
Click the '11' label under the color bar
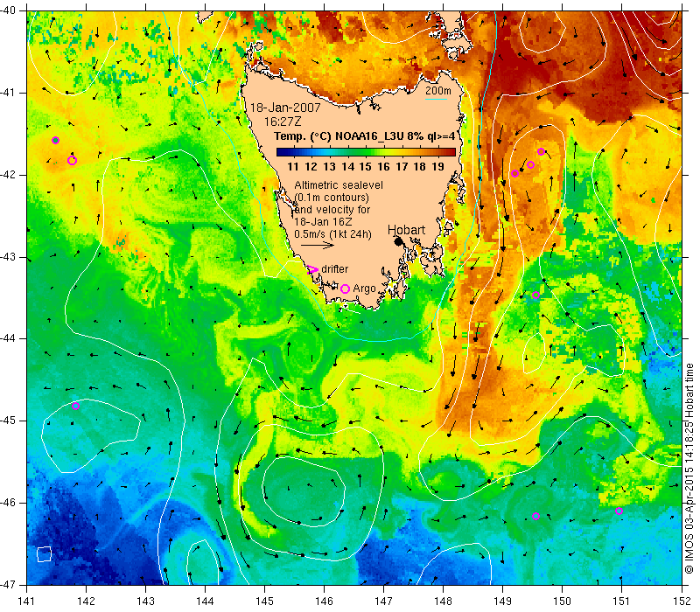pyautogui.click(x=292, y=166)
